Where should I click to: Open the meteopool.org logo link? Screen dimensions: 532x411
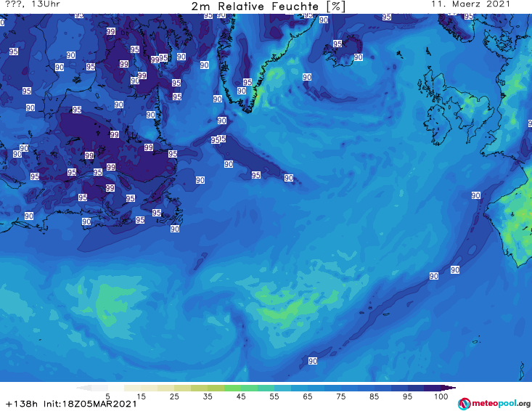pos(494,404)
